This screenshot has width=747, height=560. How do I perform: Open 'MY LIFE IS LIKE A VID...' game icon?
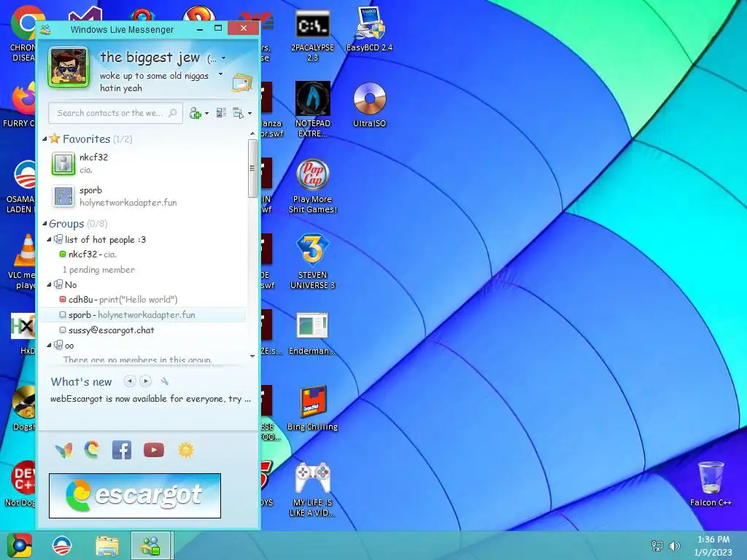tap(312, 489)
